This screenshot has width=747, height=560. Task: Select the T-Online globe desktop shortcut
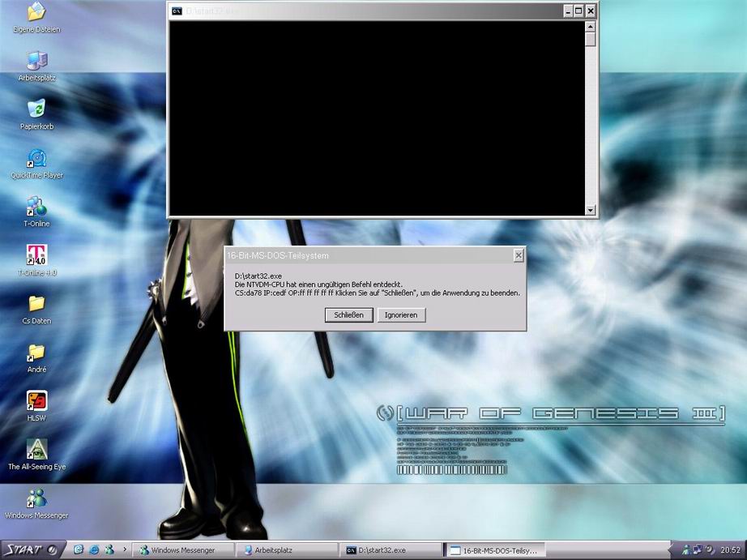point(36,212)
